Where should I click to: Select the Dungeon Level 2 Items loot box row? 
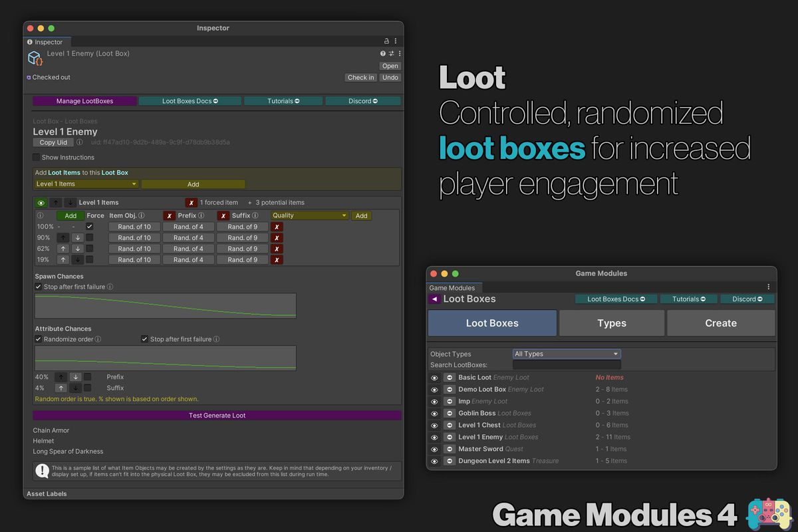coord(601,462)
